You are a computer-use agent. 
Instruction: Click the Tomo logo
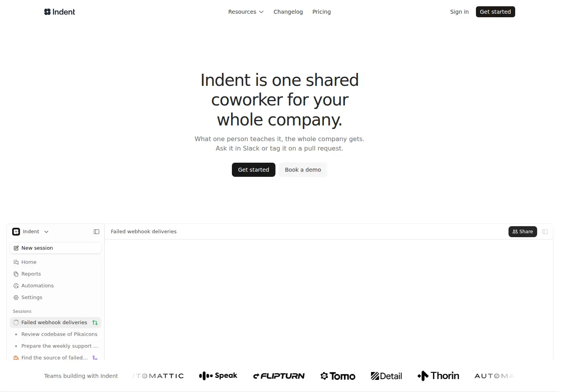[x=338, y=376]
